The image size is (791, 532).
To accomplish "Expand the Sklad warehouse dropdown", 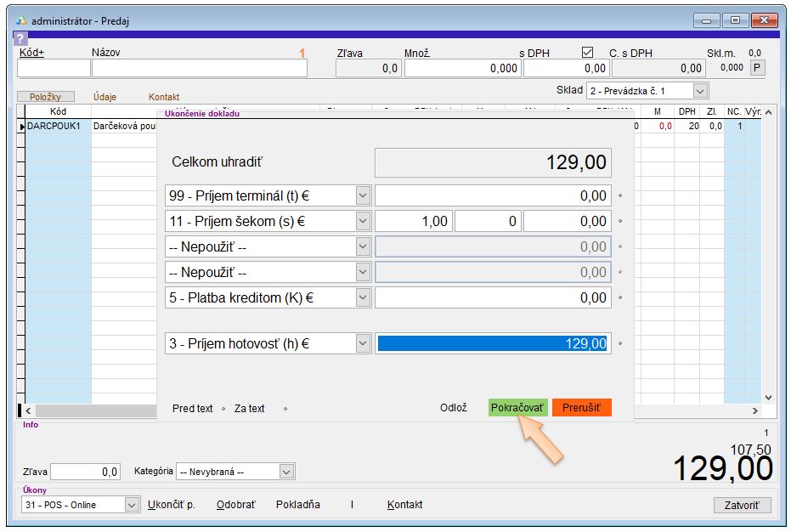I will point(700,90).
